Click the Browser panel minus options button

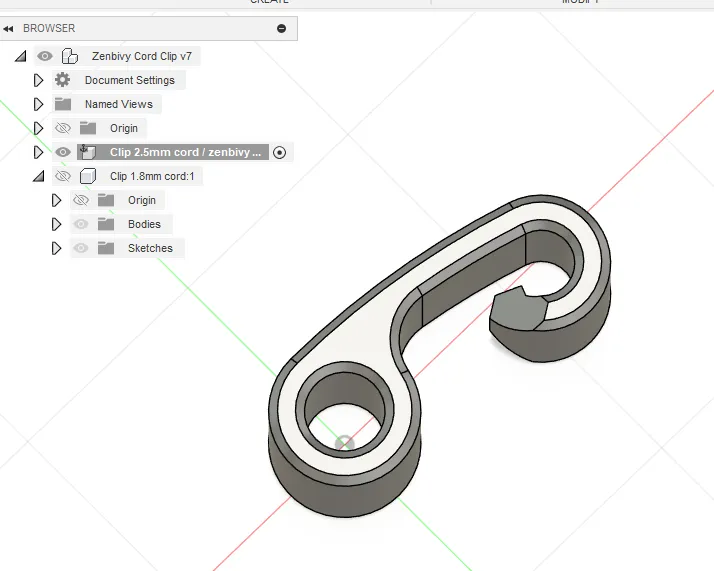coord(281,29)
